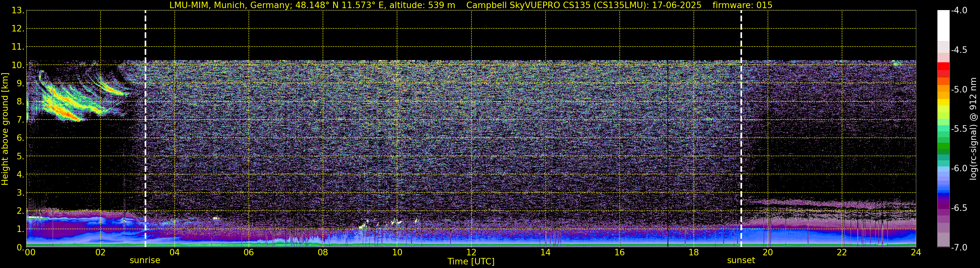
Task: Click the 'altitude: 539 m' text in the title
Action: pyautogui.click(x=422, y=5)
